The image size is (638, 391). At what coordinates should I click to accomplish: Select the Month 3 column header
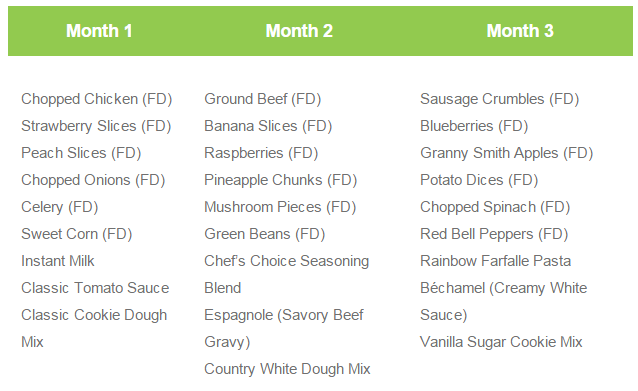tap(520, 31)
